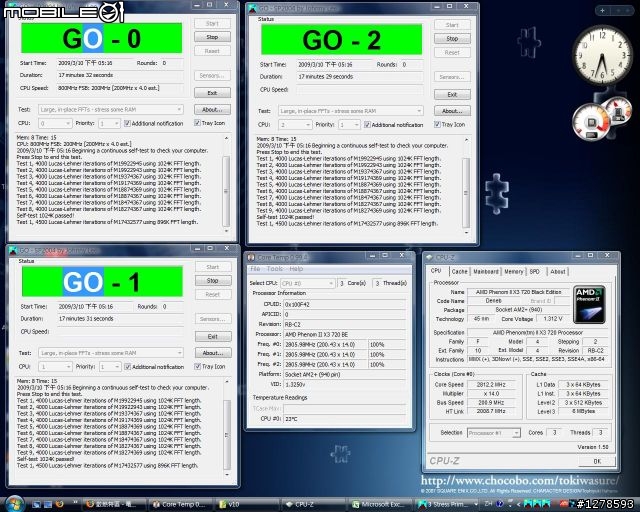The image size is (640, 512).
Task: Click the green GO - 2 status banner
Action: 342,40
